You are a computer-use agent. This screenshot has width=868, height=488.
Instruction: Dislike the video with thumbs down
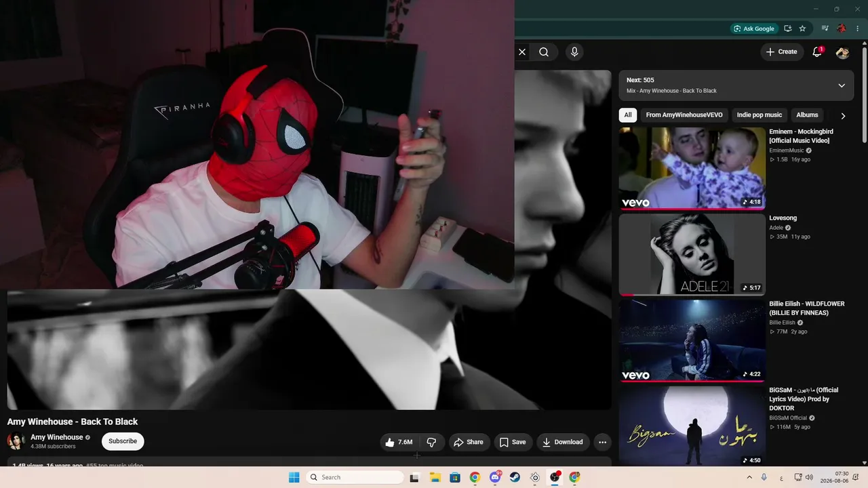click(x=431, y=442)
